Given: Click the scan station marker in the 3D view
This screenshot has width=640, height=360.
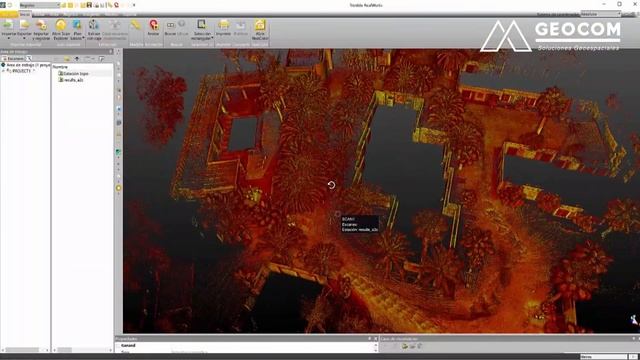Looking at the screenshot, I should pos(338,214).
